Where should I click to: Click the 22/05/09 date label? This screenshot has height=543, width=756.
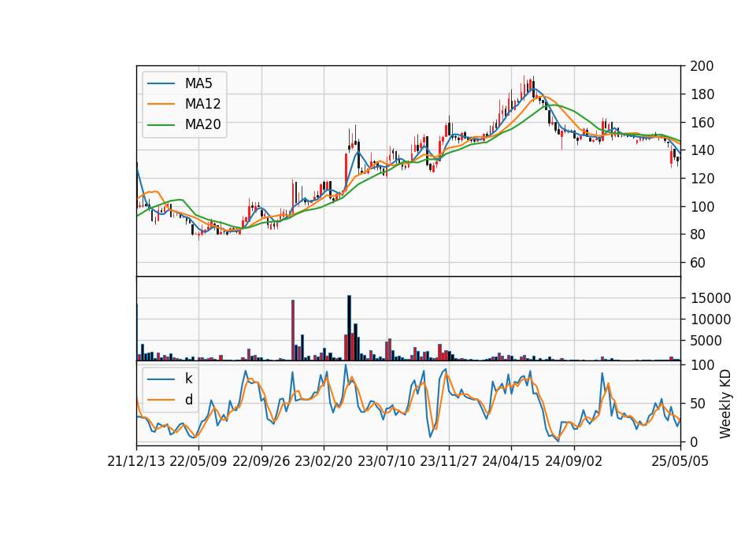click(x=198, y=461)
